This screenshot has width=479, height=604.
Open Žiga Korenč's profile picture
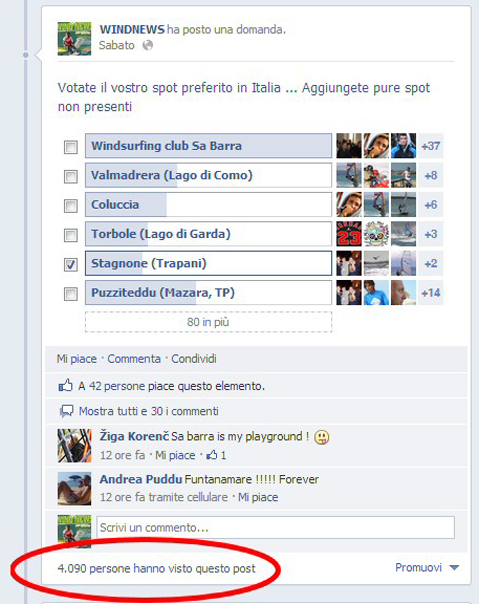click(74, 446)
